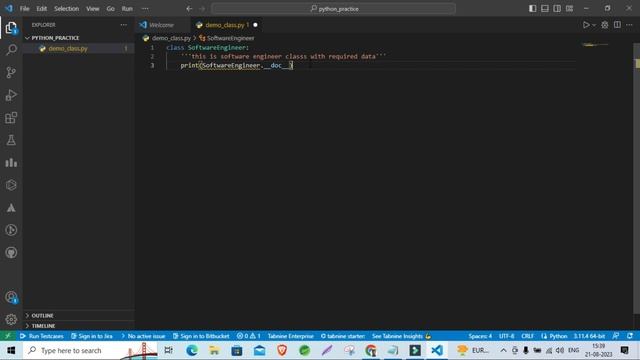
Task: Open the File menu
Action: pyautogui.click(x=24, y=9)
